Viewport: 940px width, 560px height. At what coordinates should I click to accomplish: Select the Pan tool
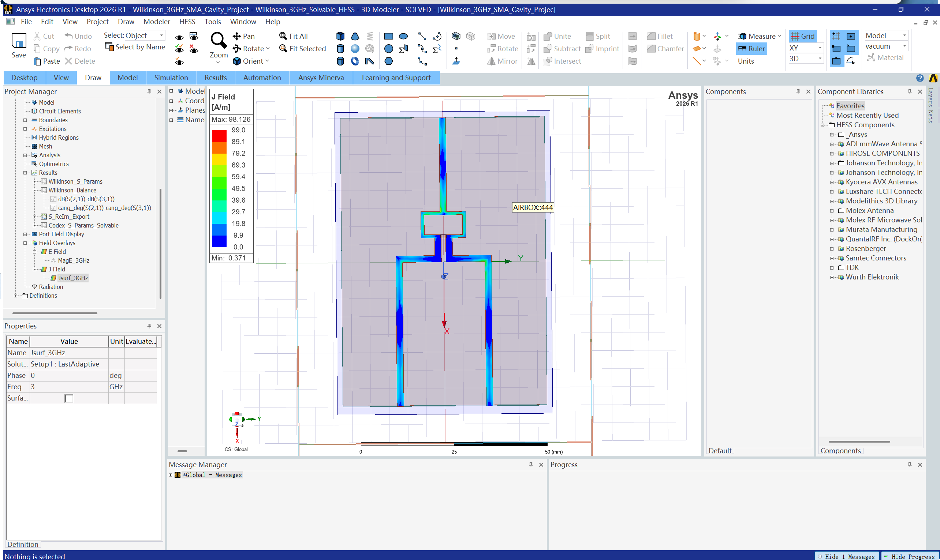[x=244, y=36]
